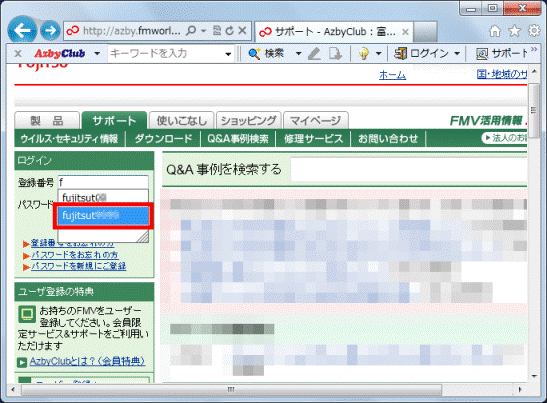
Task: Open the ホーム link at page top
Action: pos(392,75)
